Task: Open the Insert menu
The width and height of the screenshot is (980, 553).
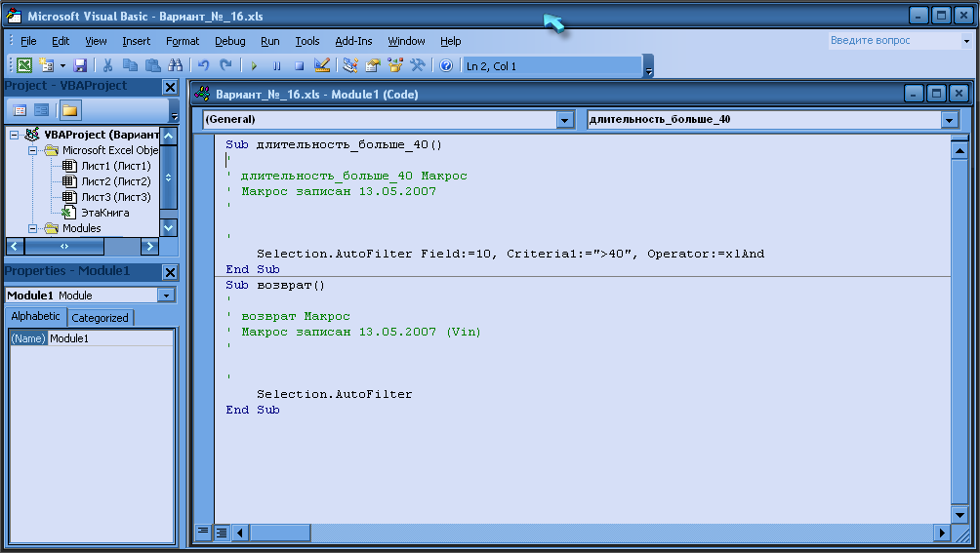Action: coord(137,41)
